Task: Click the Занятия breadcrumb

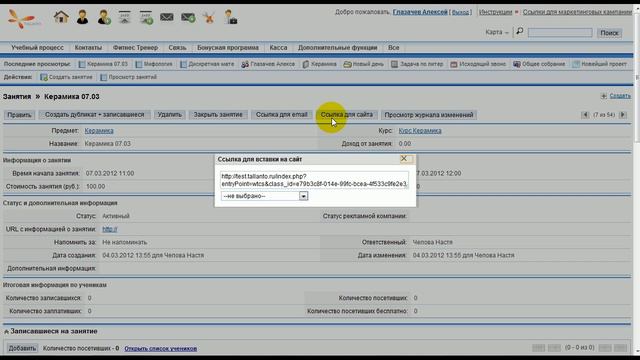Action: point(17,97)
